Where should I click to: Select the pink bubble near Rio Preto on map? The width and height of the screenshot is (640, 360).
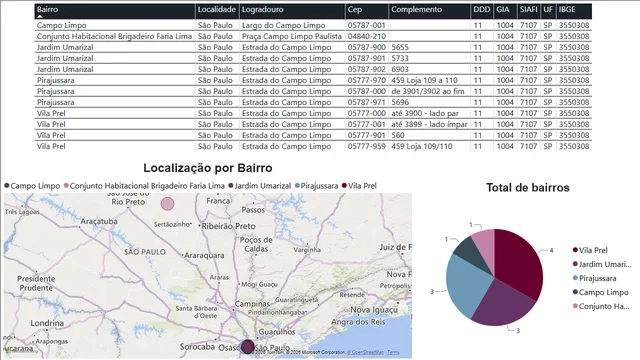click(x=167, y=204)
